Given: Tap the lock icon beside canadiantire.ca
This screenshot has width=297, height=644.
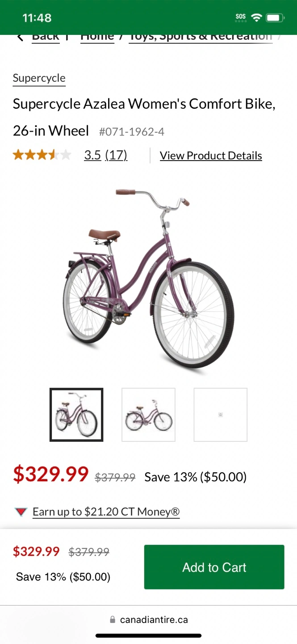Looking at the screenshot, I should tap(113, 619).
